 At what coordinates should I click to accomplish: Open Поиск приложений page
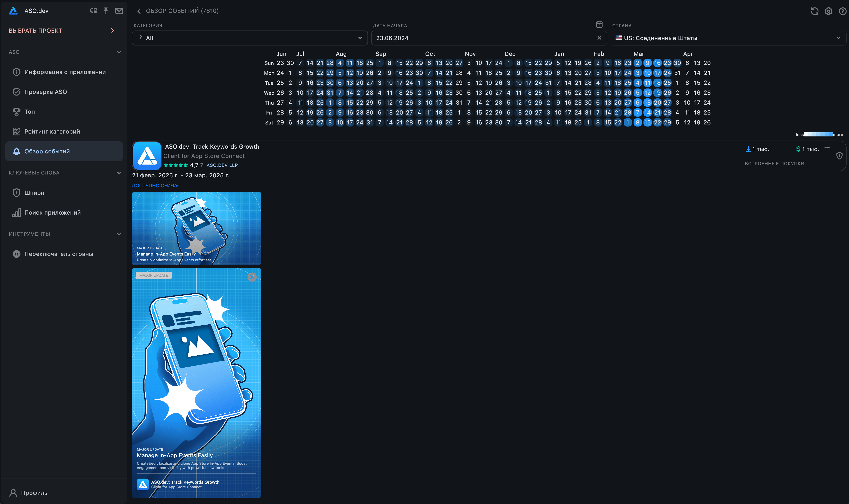64,213
